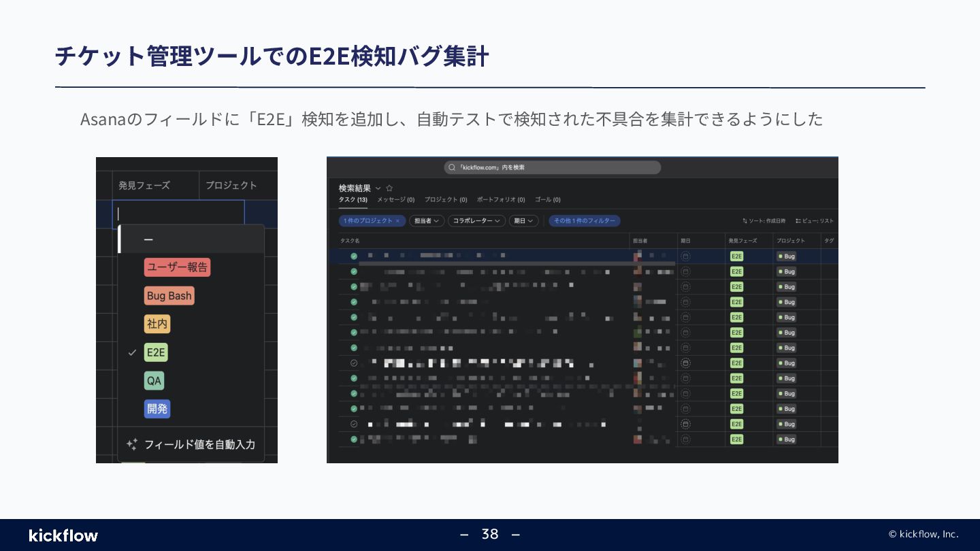
Task: Select the '—' empty option in the dropdown
Action: (191, 239)
